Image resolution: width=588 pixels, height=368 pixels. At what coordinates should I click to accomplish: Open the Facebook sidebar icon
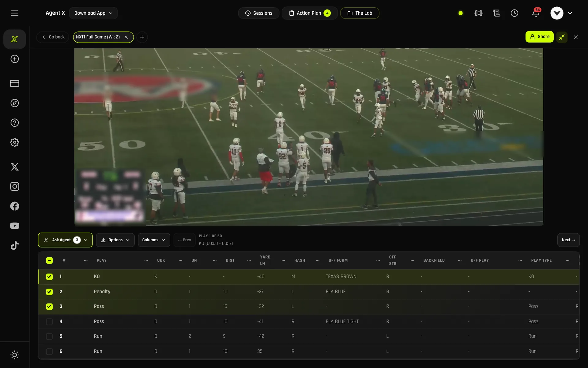[x=15, y=206]
